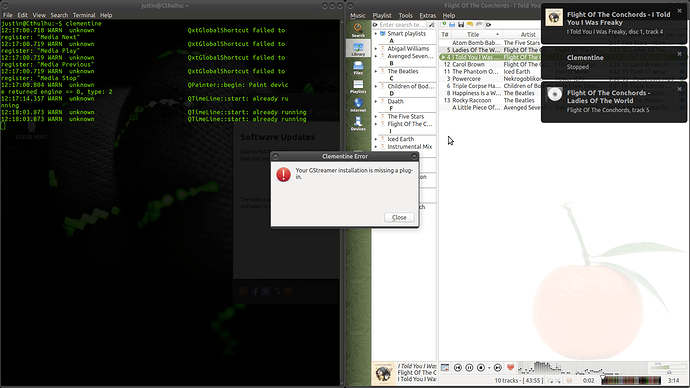Image resolution: width=690 pixels, height=388 pixels.
Task: Select 'Happiness Is a W...' playlist row
Action: pyautogui.click(x=489, y=93)
